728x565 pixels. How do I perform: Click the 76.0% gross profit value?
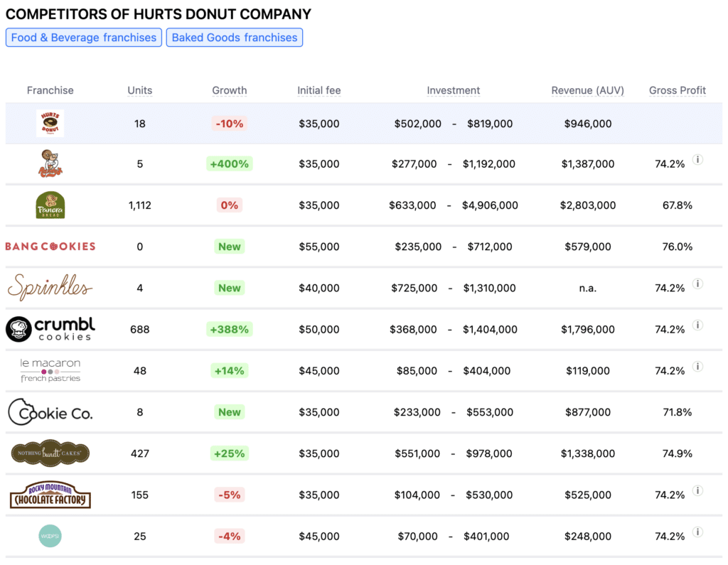coord(678,247)
